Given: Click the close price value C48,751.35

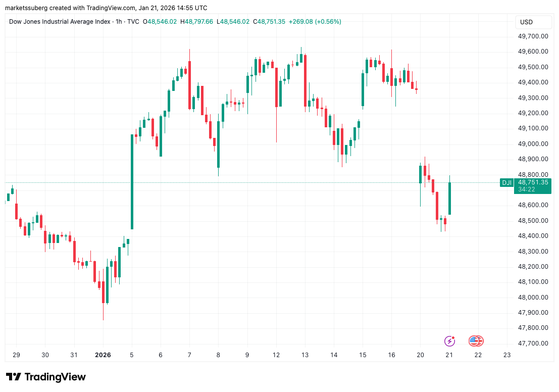Looking at the screenshot, I should [271, 22].
